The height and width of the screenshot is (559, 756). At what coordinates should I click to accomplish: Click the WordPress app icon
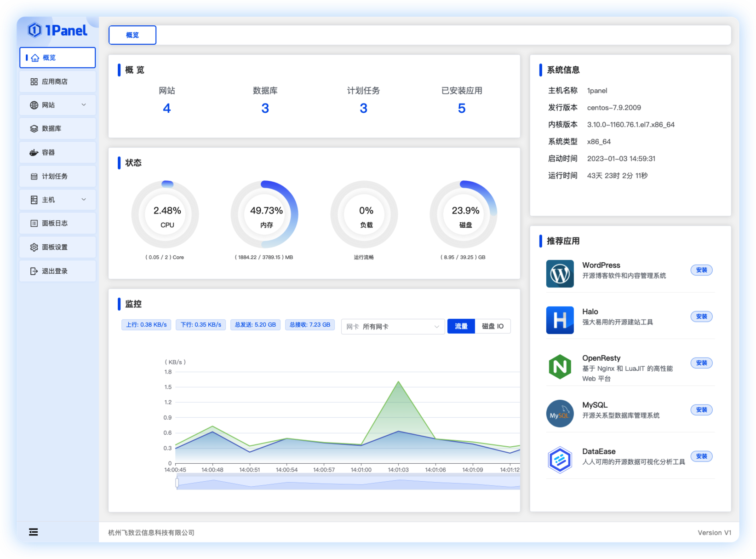pyautogui.click(x=560, y=274)
